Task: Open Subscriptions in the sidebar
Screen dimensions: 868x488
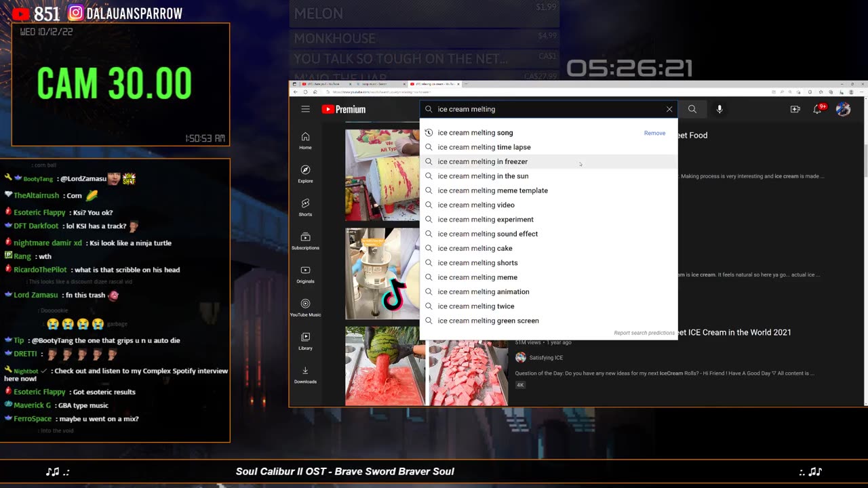Action: (306, 241)
